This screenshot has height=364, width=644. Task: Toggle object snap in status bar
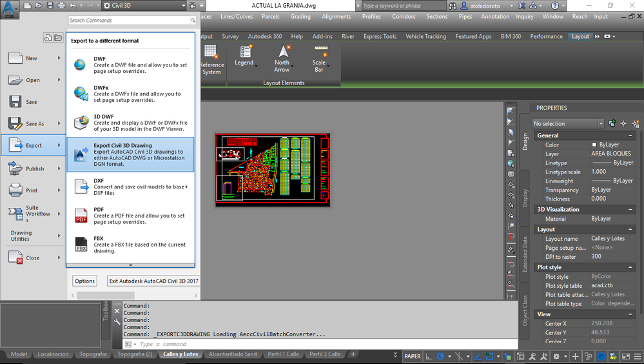tap(489, 357)
